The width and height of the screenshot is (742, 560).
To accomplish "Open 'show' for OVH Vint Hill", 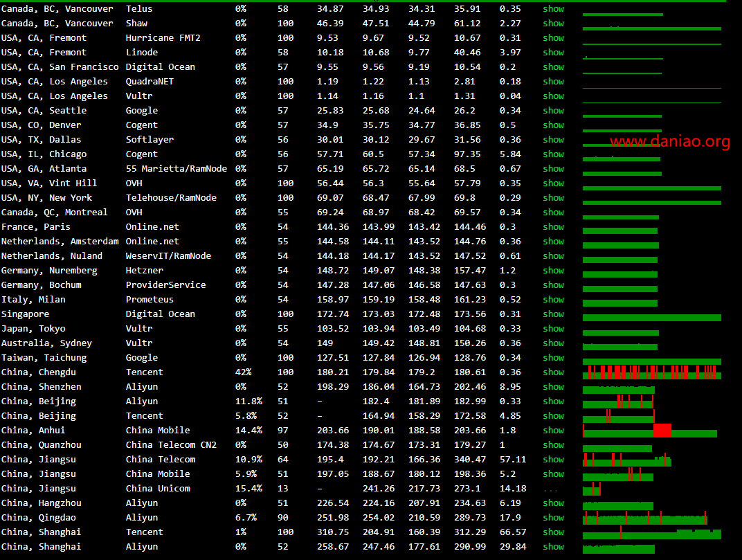I will (x=553, y=183).
